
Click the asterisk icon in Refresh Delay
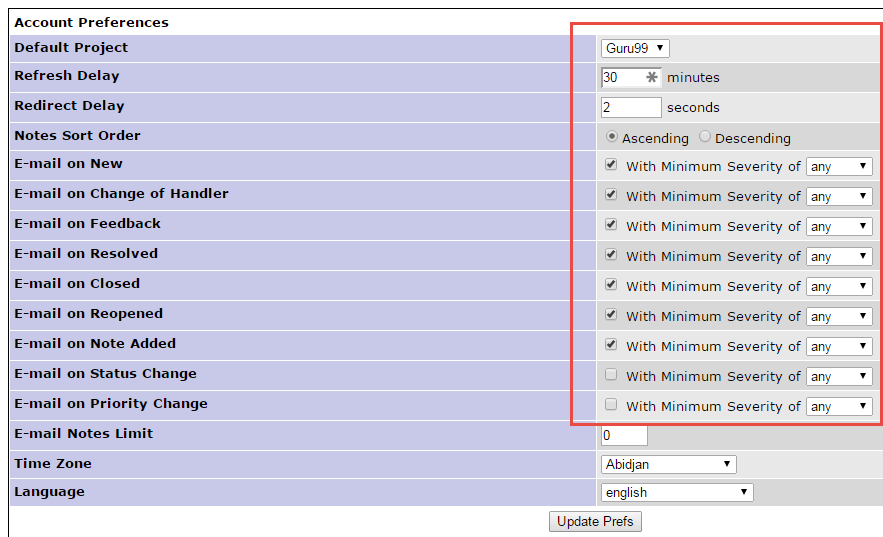[652, 77]
